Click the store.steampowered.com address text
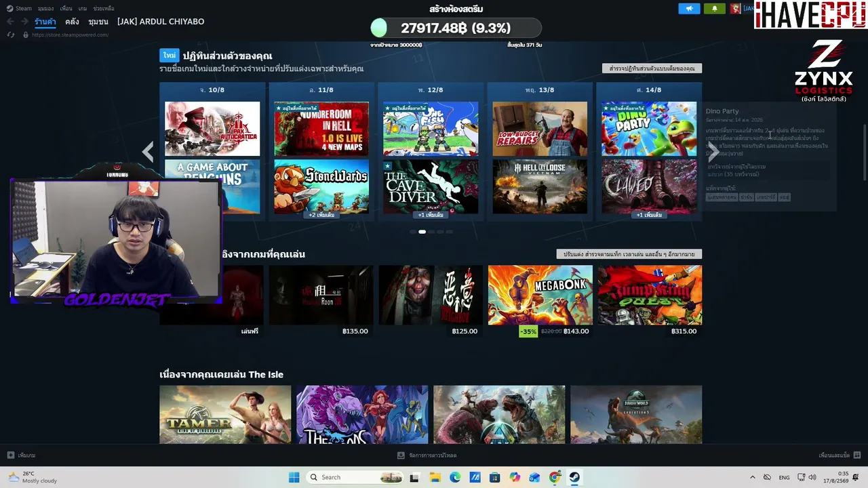This screenshot has height=488, width=868. (70, 35)
